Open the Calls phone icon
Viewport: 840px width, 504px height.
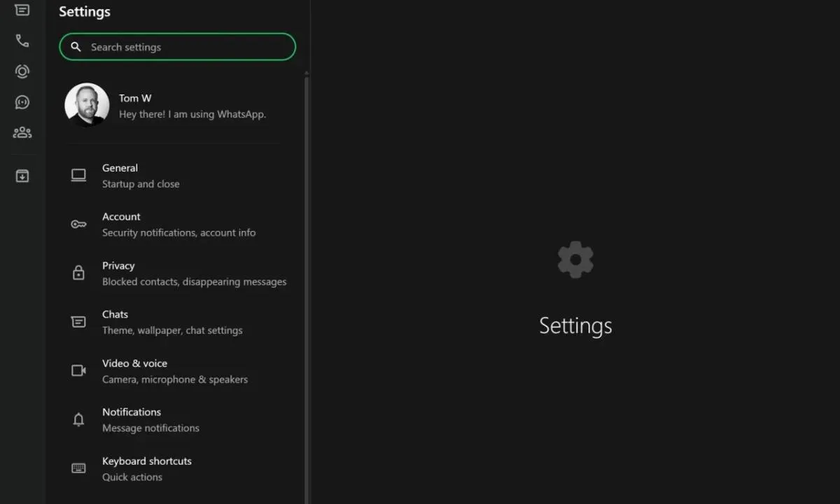point(22,41)
